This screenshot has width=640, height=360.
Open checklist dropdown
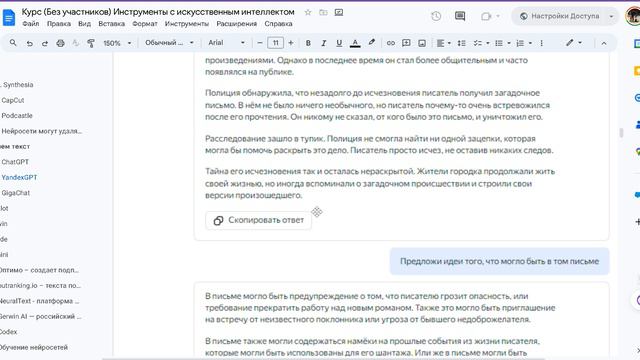point(481,43)
